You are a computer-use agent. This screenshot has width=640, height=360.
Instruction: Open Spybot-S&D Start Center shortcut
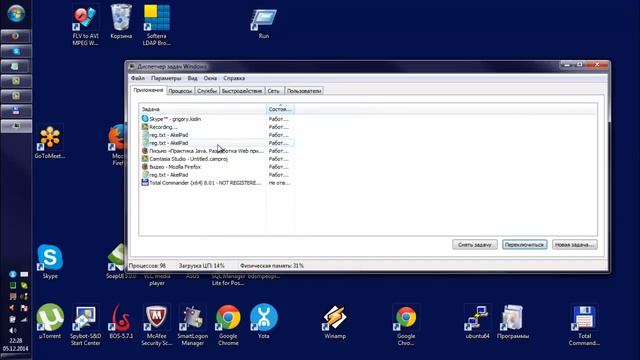[x=85, y=325]
